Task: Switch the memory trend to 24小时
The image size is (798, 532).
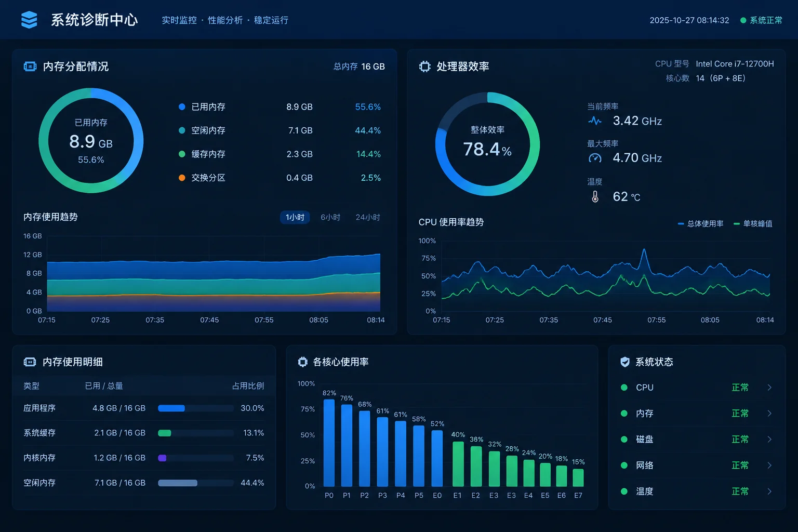Action: click(368, 217)
